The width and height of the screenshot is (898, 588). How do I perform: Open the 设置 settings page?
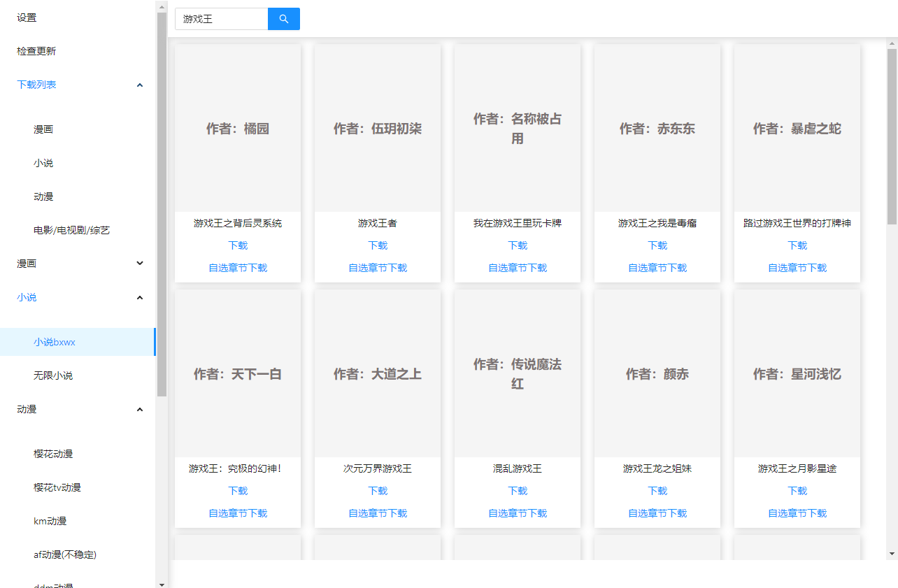pos(27,17)
